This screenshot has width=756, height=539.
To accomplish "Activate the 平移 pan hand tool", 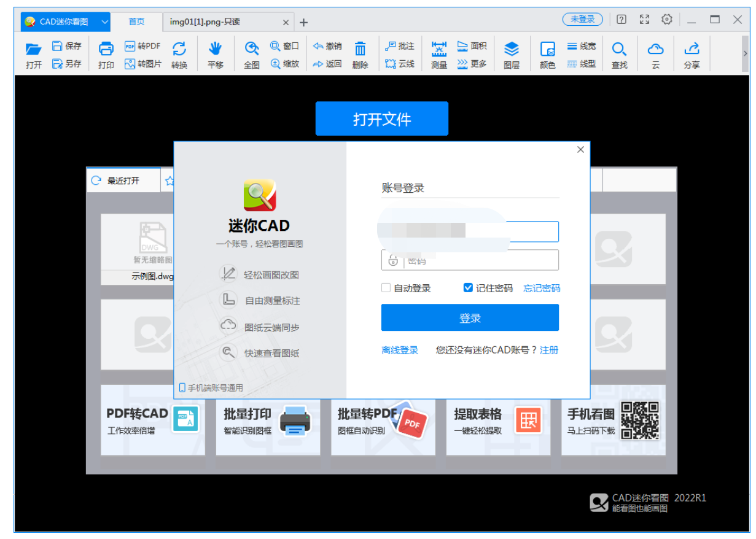I will pos(216,48).
